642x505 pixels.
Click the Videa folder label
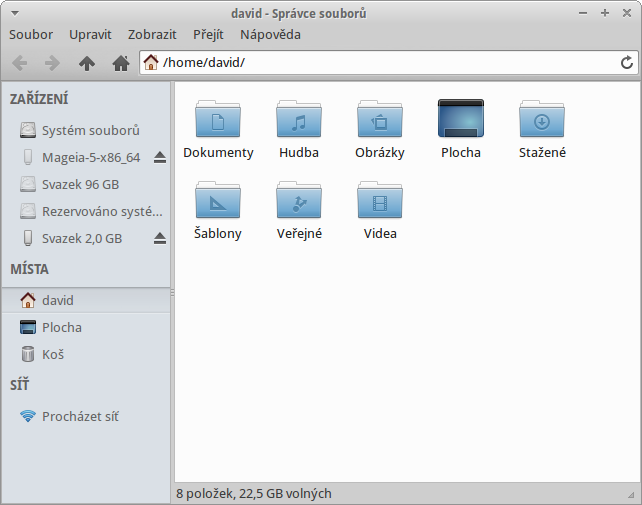[380, 233]
